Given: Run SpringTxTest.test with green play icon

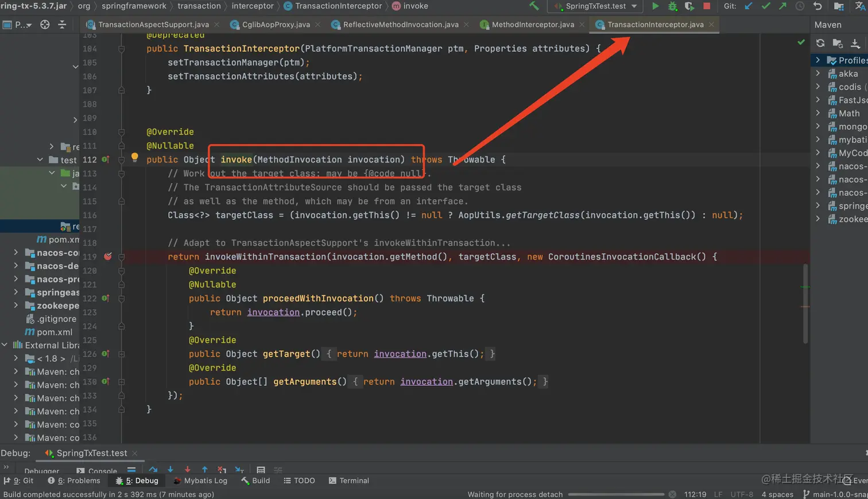Looking at the screenshot, I should coord(655,6).
